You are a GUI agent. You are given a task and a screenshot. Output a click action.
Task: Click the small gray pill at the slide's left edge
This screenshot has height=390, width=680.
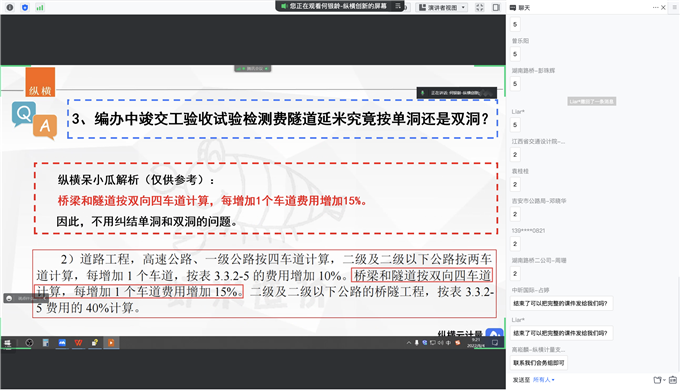point(26,298)
